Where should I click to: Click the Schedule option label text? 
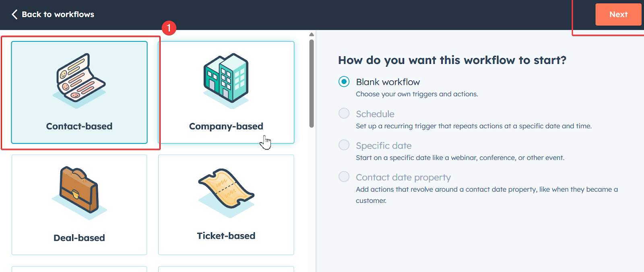pyautogui.click(x=375, y=114)
